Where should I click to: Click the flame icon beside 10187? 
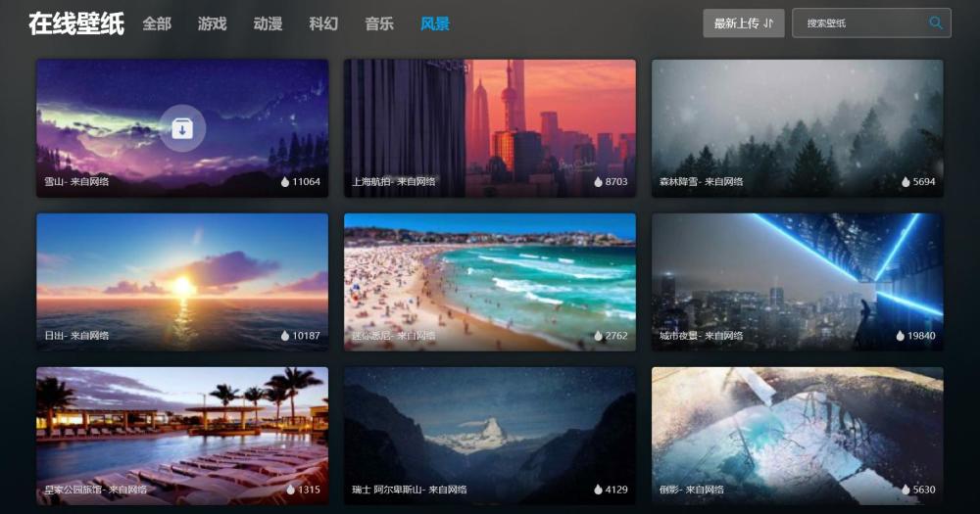(285, 336)
